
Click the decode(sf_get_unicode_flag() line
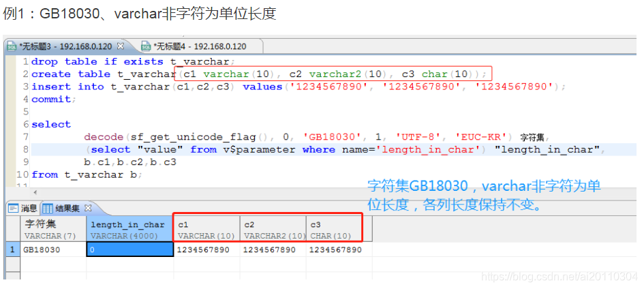[317, 137]
